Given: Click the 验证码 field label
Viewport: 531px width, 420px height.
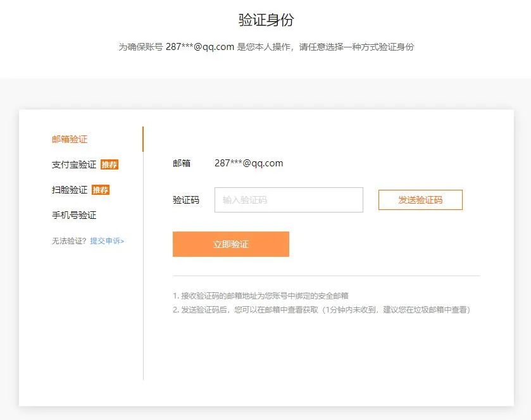Looking at the screenshot, I should point(186,200).
